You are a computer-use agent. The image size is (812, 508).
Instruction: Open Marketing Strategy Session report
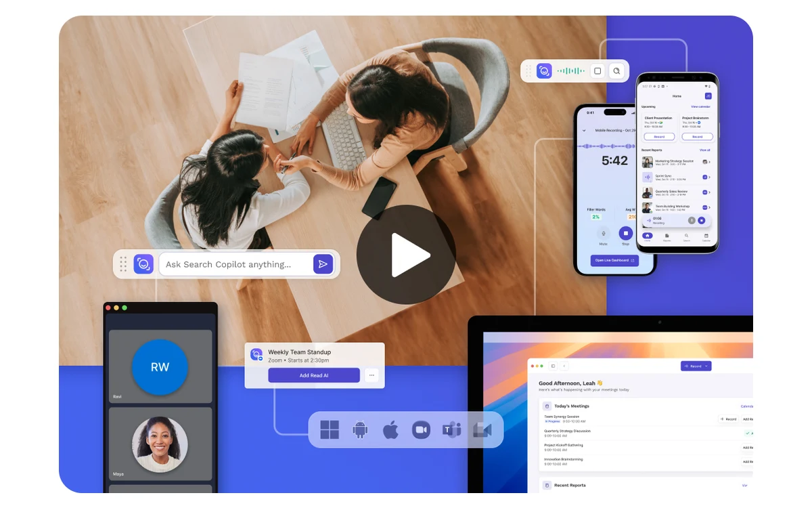pyautogui.click(x=675, y=162)
